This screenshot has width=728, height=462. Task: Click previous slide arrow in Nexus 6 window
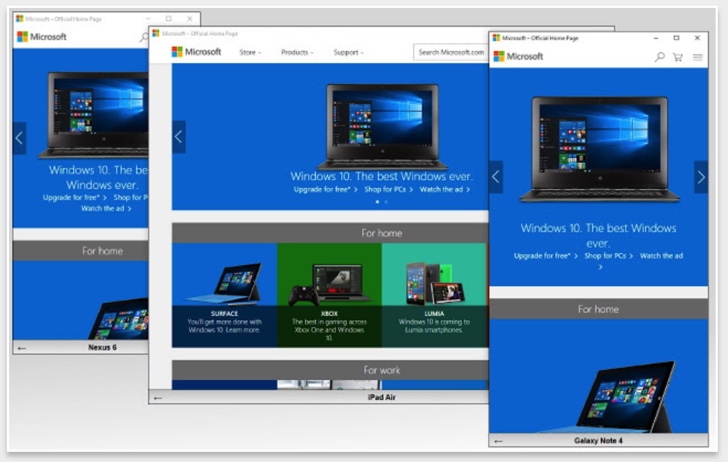19,138
